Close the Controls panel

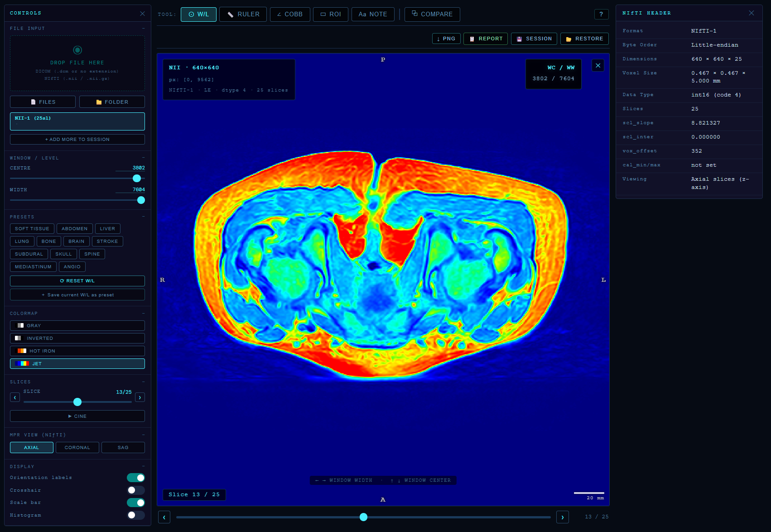[x=142, y=14]
